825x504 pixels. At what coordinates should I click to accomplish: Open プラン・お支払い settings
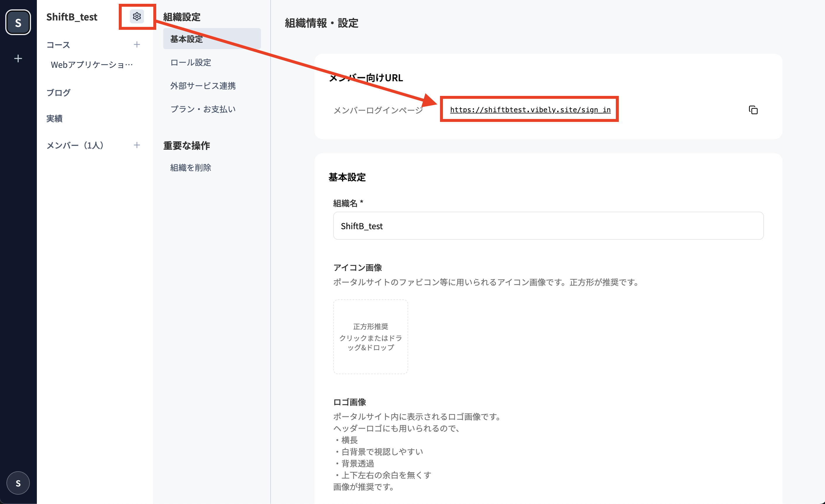tap(203, 109)
